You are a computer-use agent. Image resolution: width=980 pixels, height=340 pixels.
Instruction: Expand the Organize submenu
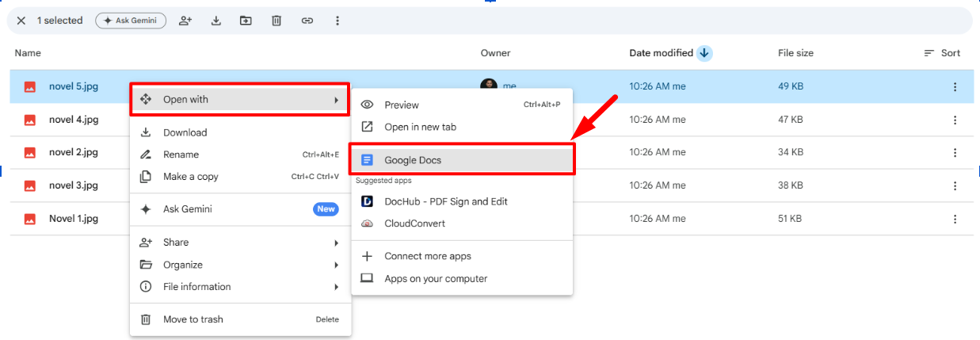[x=240, y=265]
